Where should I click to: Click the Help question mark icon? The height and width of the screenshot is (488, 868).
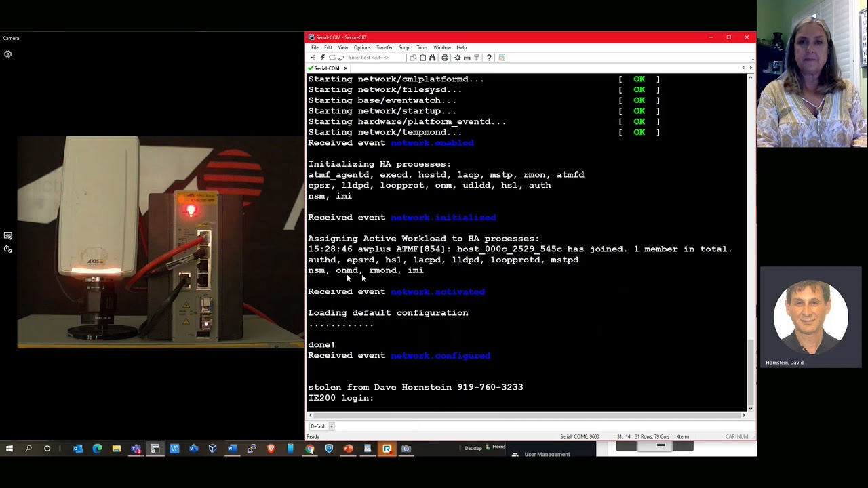tap(489, 58)
